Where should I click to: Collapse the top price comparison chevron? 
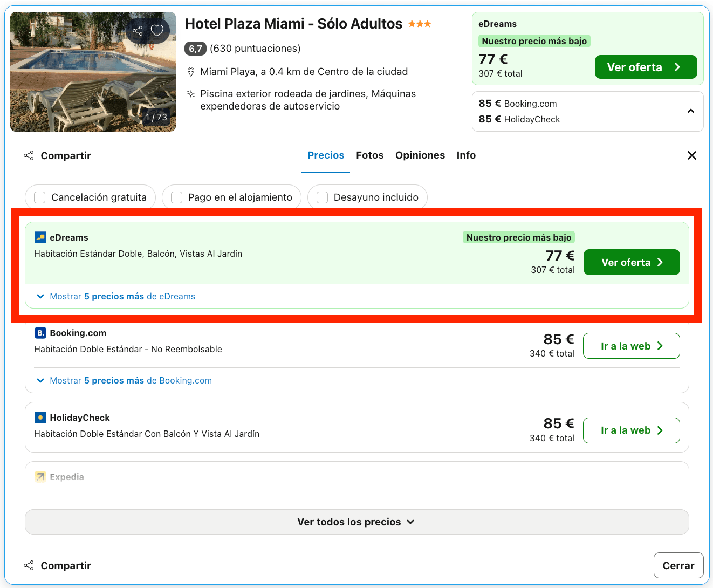691,111
